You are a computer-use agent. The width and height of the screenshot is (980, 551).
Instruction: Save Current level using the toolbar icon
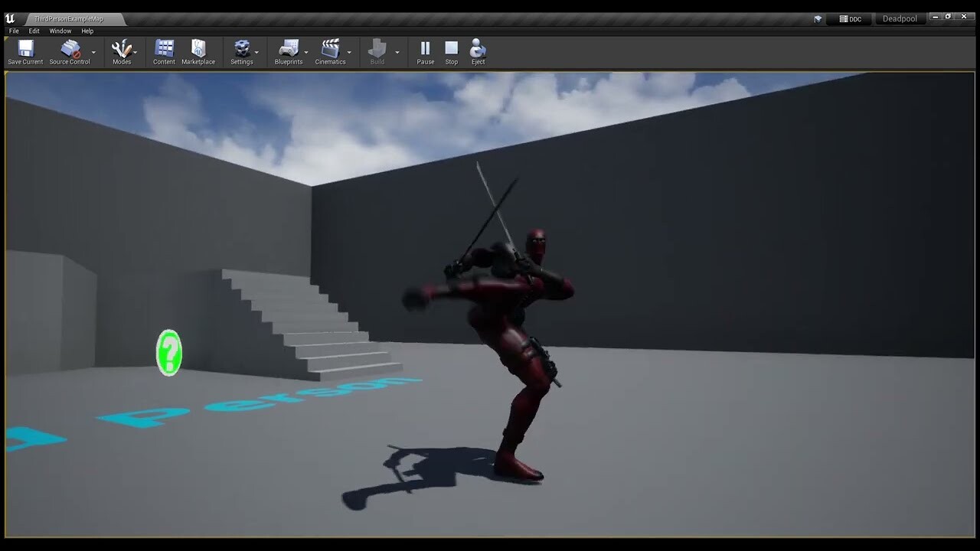(24, 50)
